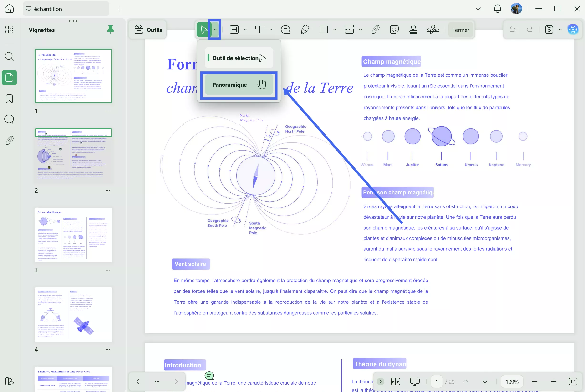Zoom in with the plus button
The image size is (585, 392).
554,381
